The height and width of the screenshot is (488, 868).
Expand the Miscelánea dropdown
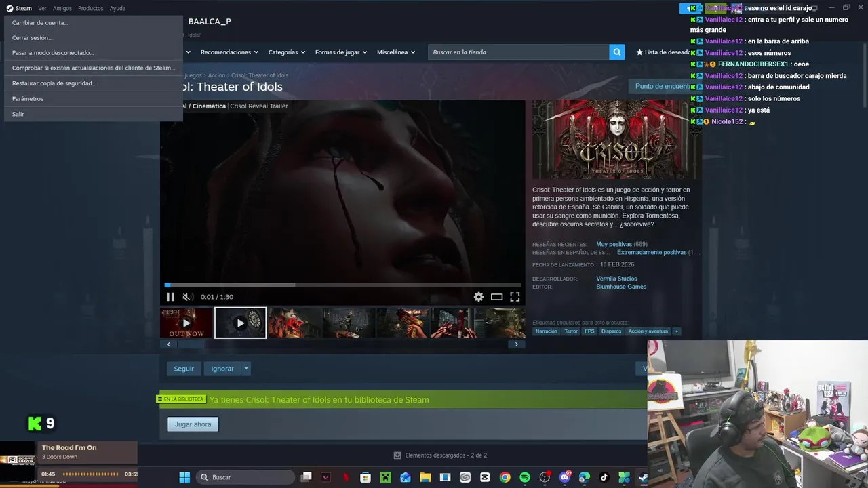tap(396, 52)
